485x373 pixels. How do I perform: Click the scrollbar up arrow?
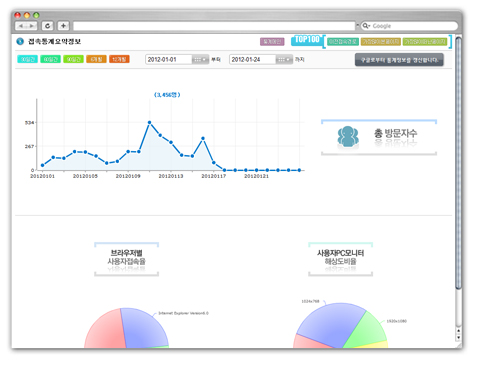[459, 331]
